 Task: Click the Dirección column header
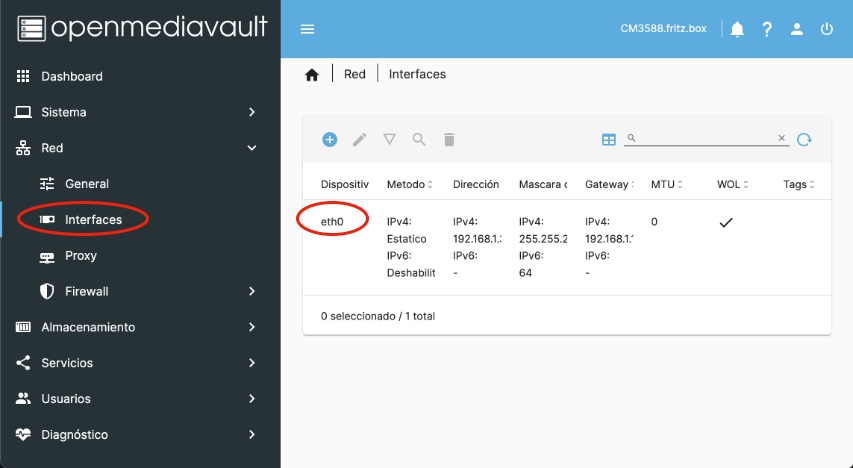[x=476, y=184]
